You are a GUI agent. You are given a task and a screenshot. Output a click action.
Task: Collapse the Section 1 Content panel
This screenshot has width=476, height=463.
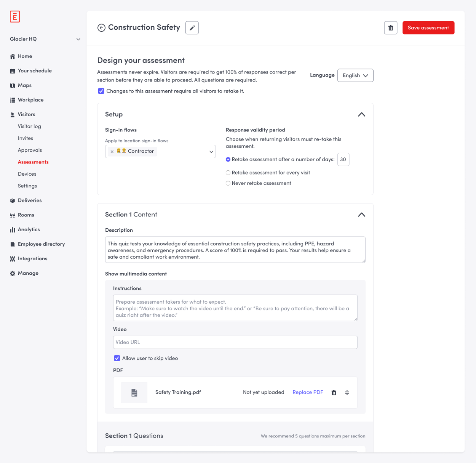click(361, 215)
